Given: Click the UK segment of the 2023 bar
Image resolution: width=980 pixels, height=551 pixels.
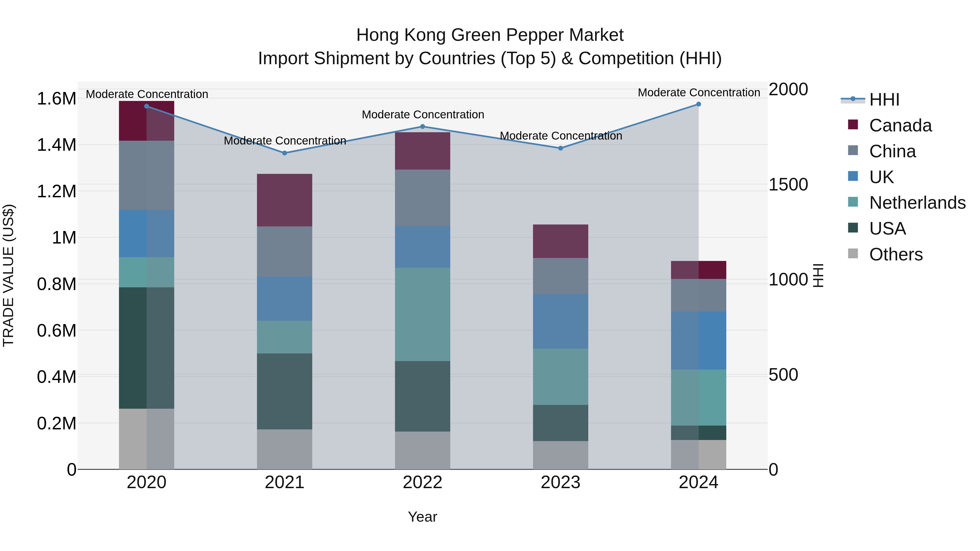Looking at the screenshot, I should [x=561, y=321].
